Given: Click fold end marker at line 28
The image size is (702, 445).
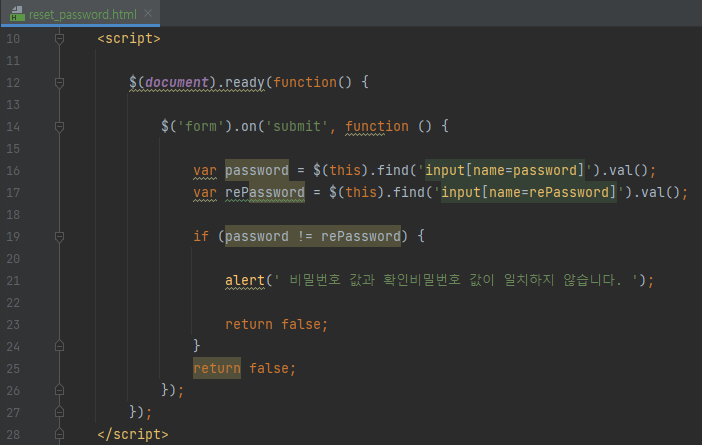Looking at the screenshot, I should coord(59,434).
